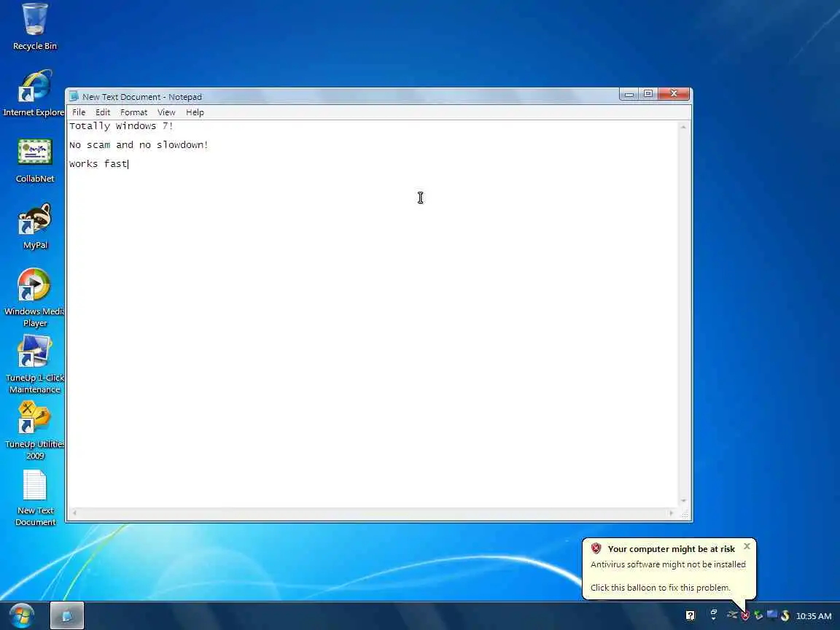Viewport: 840px width, 630px height.
Task: Open the Recycle Bin desktop icon
Action: [x=35, y=27]
